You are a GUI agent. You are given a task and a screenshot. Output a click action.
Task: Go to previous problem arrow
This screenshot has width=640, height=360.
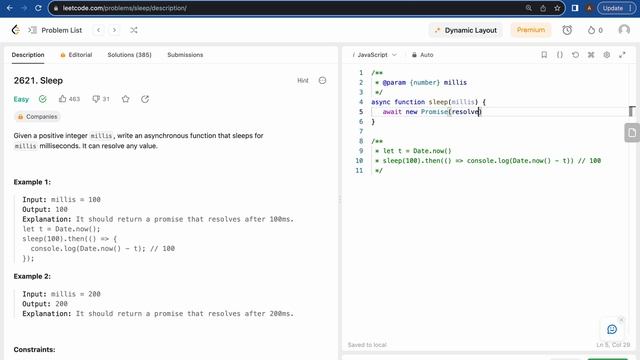coord(98,30)
